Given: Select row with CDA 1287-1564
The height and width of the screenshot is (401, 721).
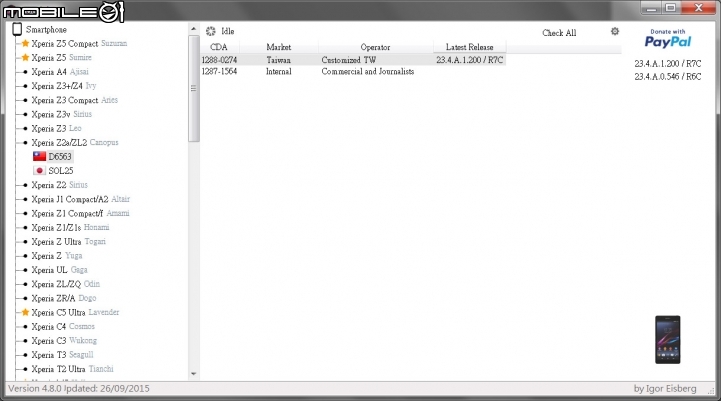Looking at the screenshot, I should 353,71.
